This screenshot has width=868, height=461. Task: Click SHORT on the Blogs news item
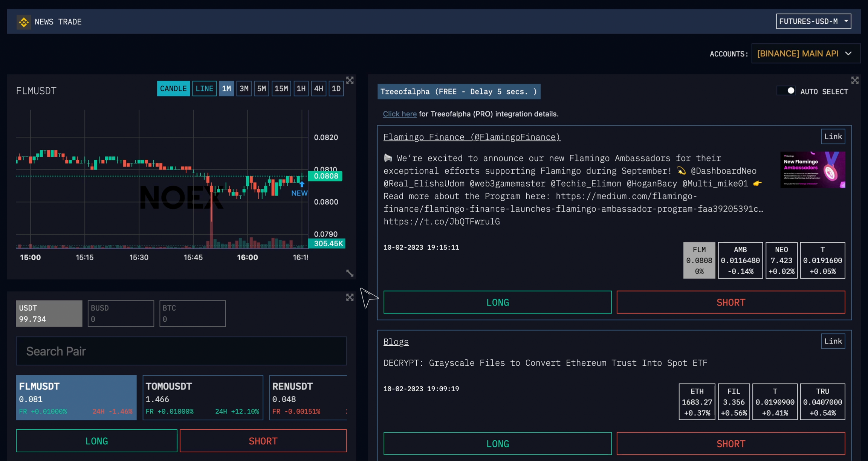(x=730, y=443)
